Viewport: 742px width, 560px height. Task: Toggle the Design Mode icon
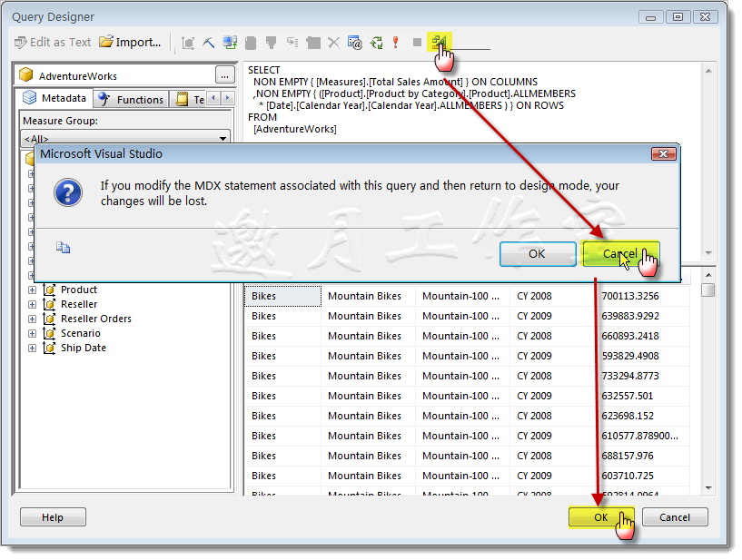439,43
